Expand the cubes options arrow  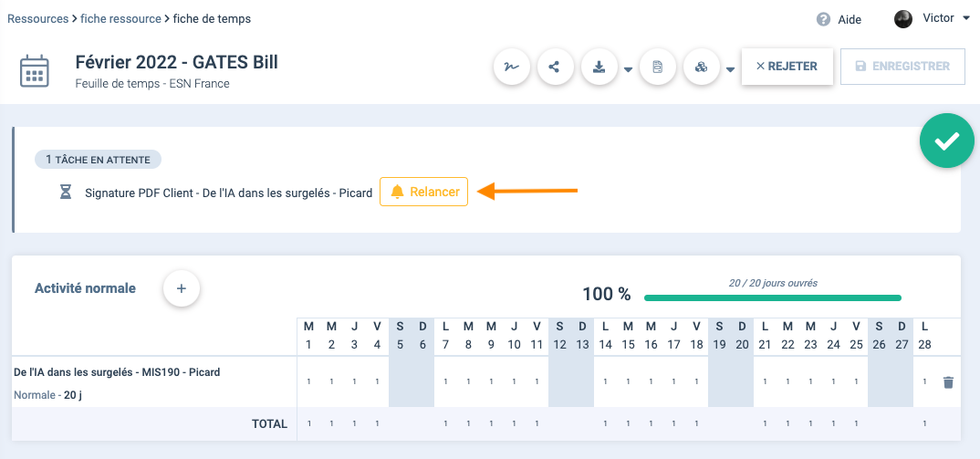click(x=730, y=69)
